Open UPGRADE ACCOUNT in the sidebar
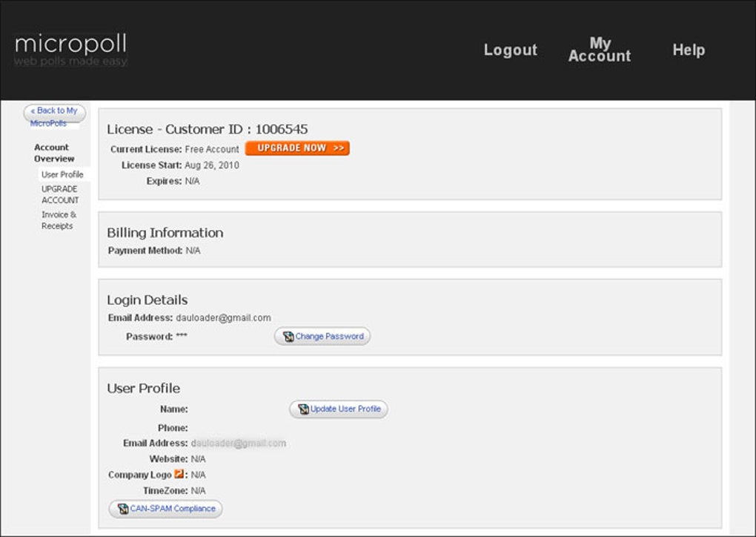Image resolution: width=756 pixels, height=537 pixels. pos(60,194)
